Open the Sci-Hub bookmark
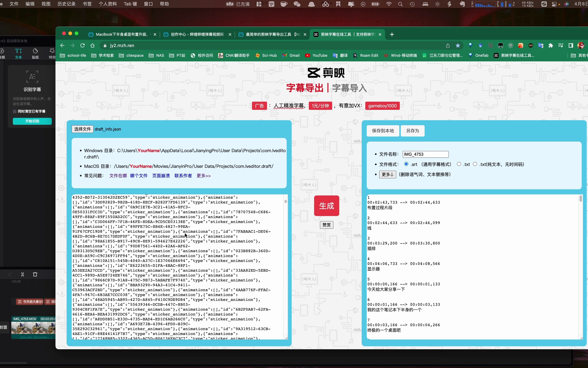 [x=266, y=56]
